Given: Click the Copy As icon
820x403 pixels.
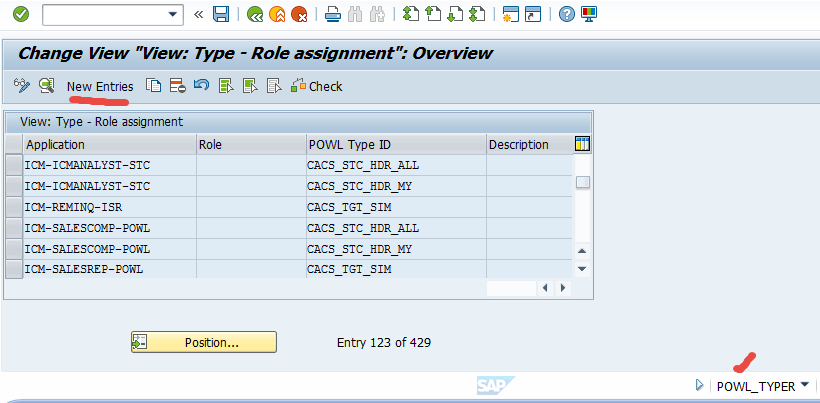Looking at the screenshot, I should pyautogui.click(x=153, y=86).
